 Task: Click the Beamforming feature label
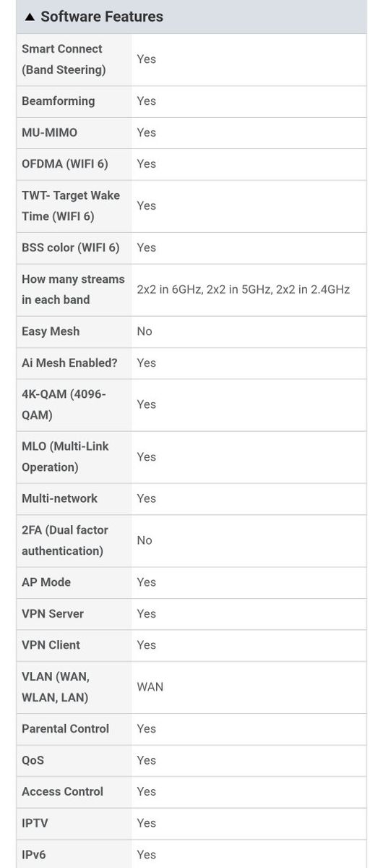click(x=58, y=101)
